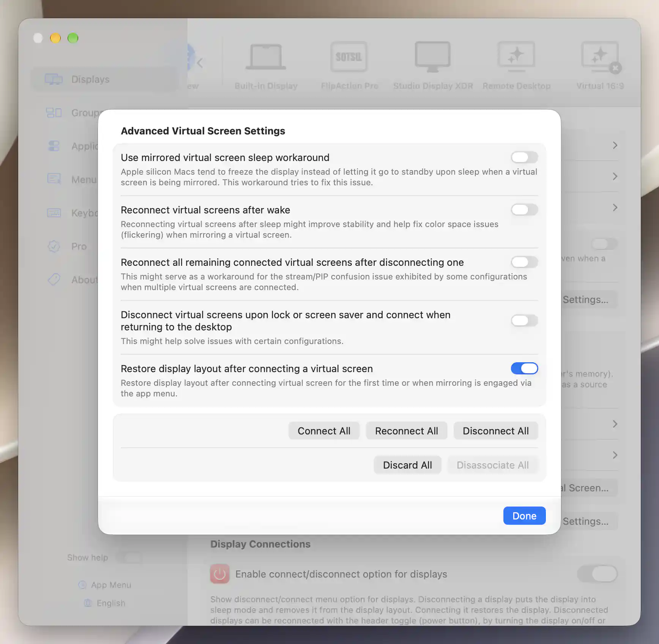Click the Keyboard sidebar icon
659x644 pixels.
click(x=54, y=213)
